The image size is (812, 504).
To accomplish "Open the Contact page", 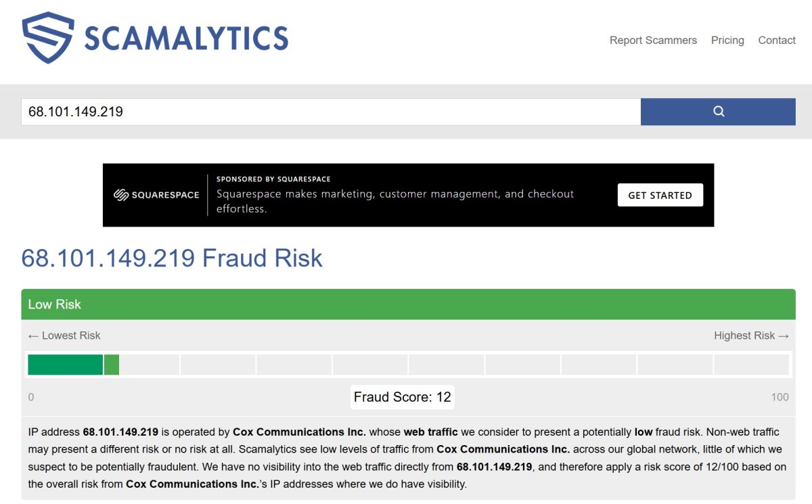I will (776, 40).
